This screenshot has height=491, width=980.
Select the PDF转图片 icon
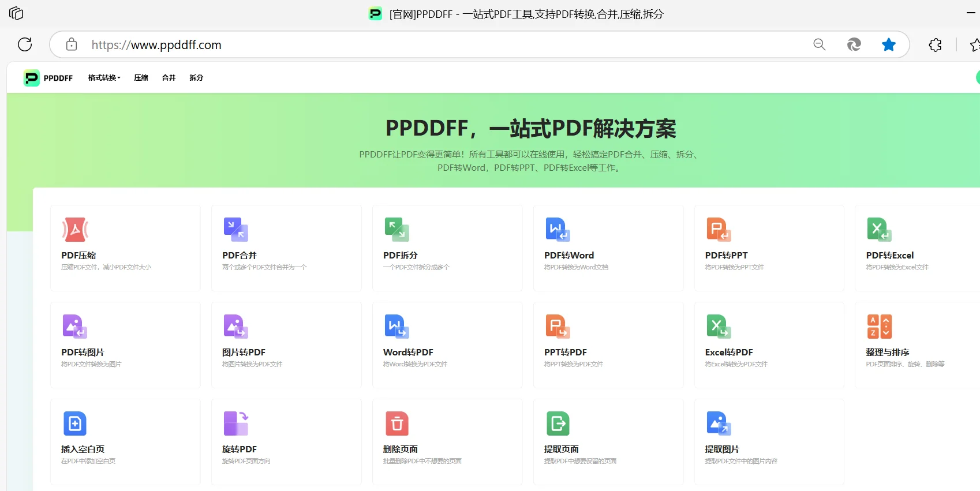pyautogui.click(x=75, y=327)
